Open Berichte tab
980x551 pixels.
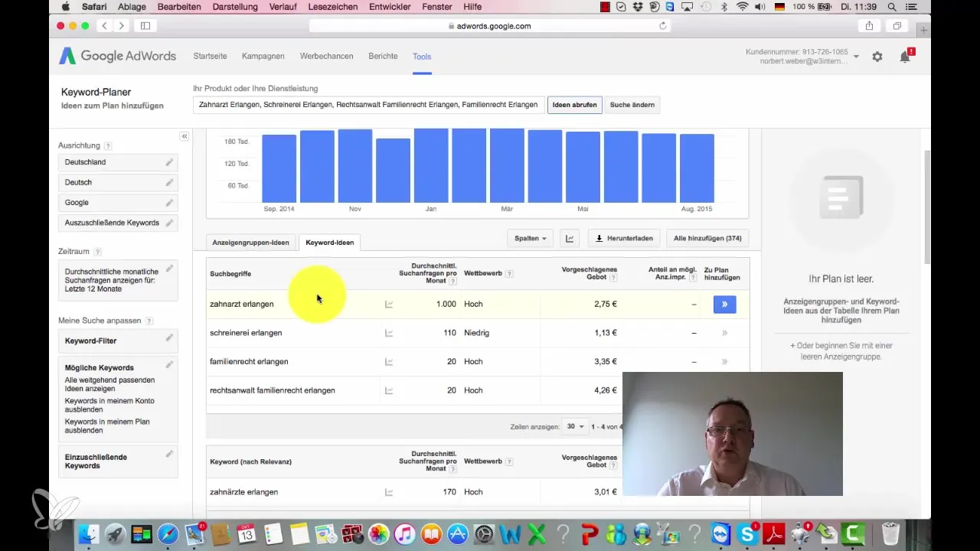tap(383, 57)
